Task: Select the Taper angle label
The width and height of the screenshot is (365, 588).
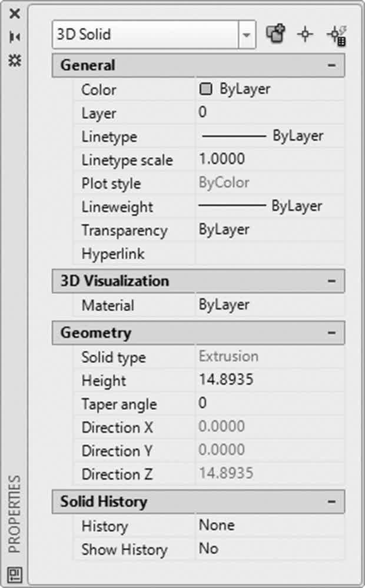Action: [120, 404]
